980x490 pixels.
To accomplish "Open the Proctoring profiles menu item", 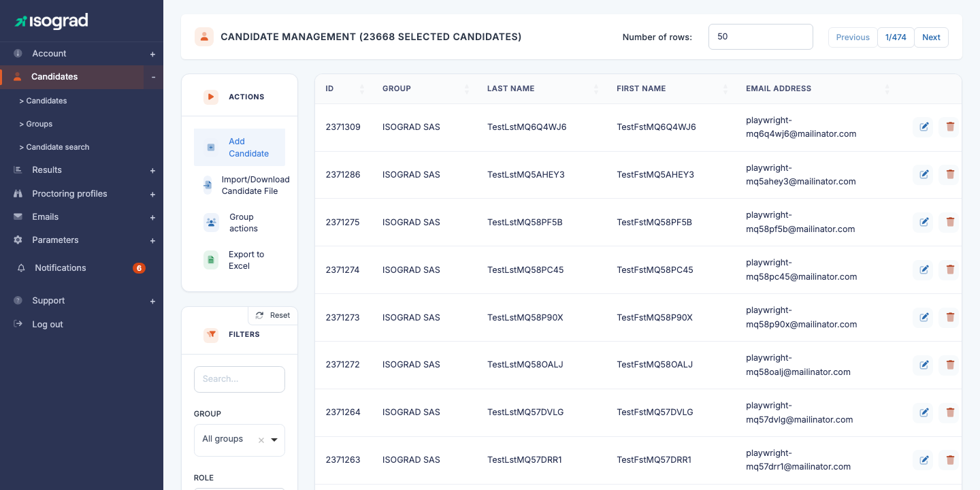I will [69, 194].
